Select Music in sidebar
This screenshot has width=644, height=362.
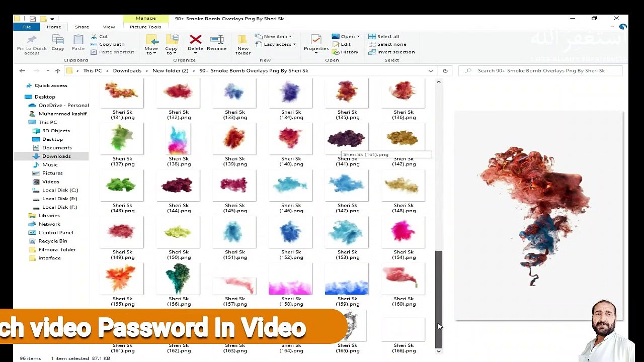tap(50, 164)
